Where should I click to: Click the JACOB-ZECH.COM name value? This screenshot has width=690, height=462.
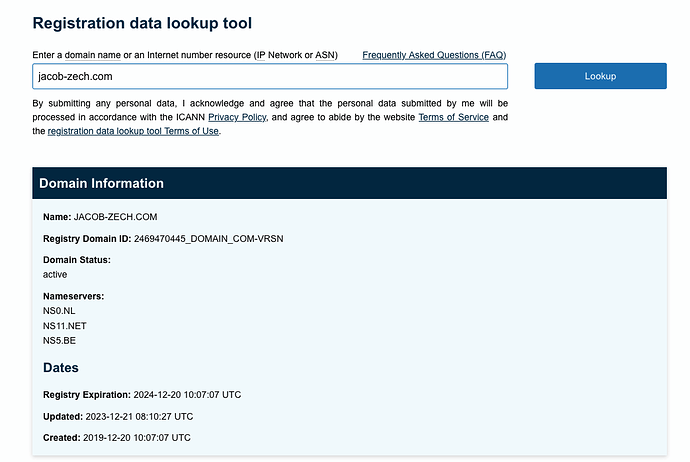115,217
